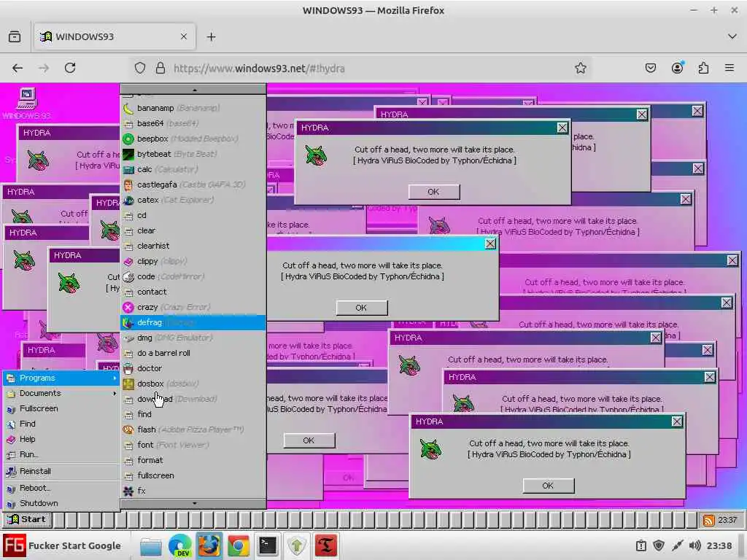The height and width of the screenshot is (560, 747).
Task: Bookmark this page with the star
Action: pyautogui.click(x=580, y=68)
